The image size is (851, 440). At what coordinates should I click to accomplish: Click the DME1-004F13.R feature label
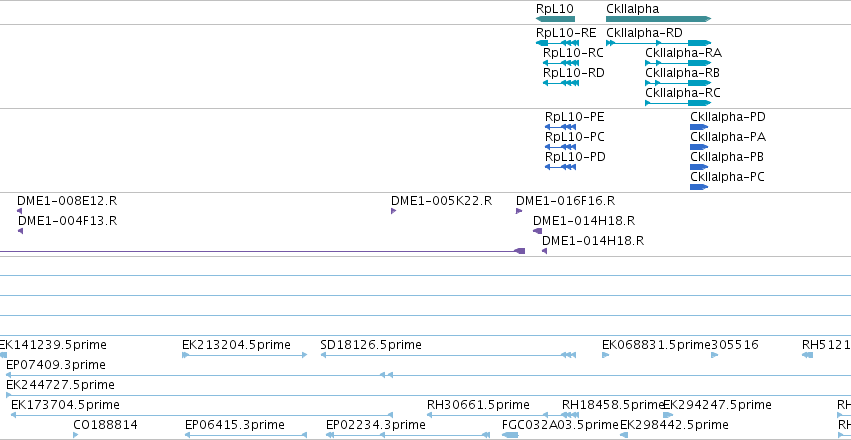pos(67,221)
